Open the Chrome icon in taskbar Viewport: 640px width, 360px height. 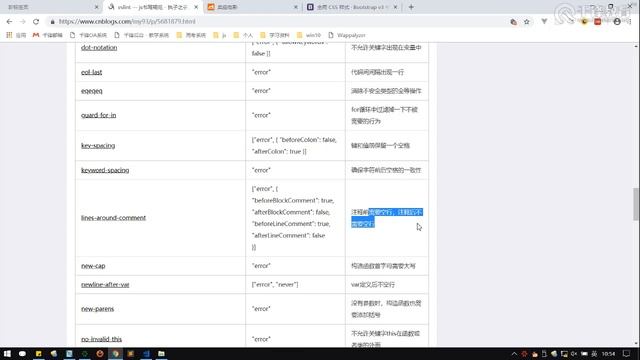(116, 353)
